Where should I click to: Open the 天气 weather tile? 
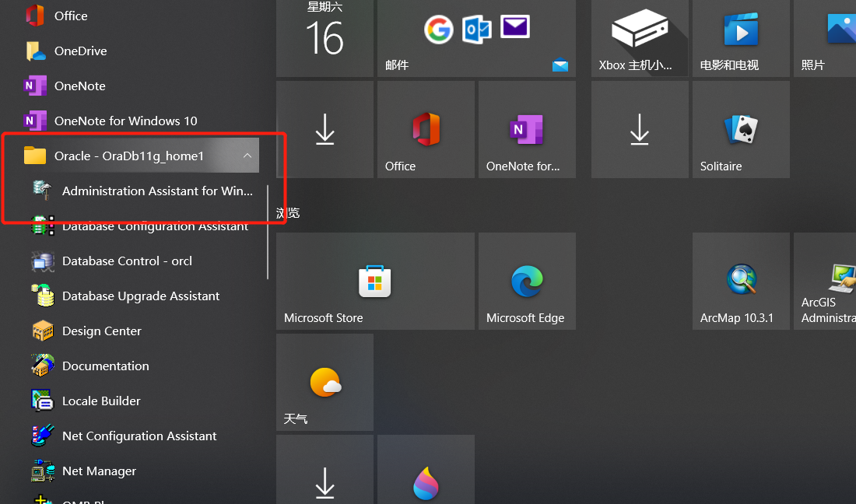[x=325, y=383]
